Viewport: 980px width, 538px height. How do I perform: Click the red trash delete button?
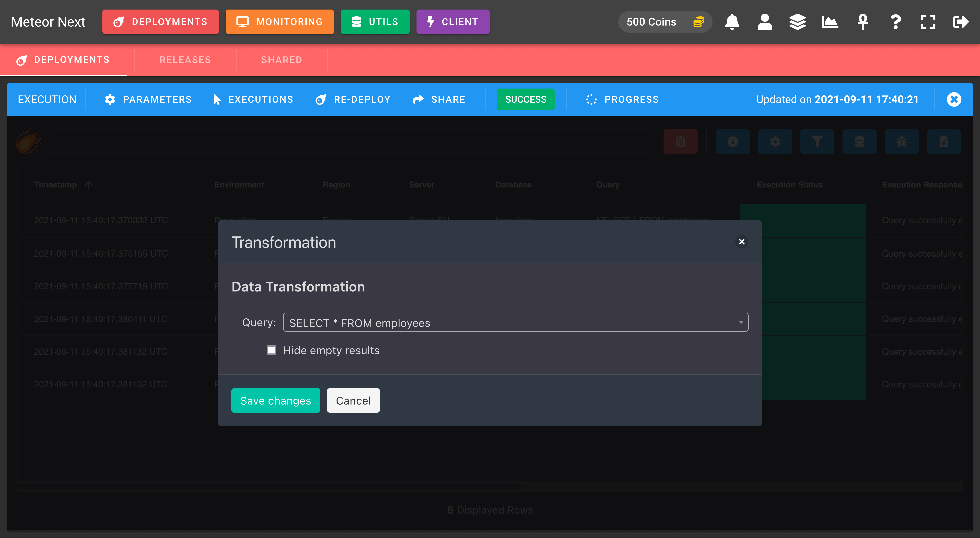coord(680,142)
